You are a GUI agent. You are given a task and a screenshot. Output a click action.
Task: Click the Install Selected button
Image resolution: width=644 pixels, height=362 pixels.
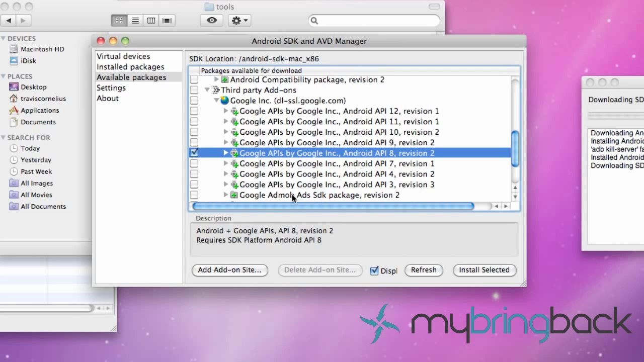coord(484,270)
